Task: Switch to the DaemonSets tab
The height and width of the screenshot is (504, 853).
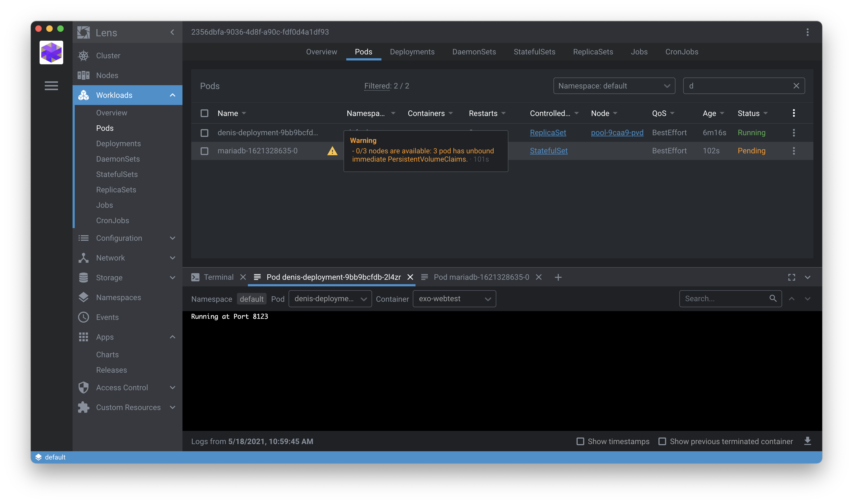Action: coord(474,52)
